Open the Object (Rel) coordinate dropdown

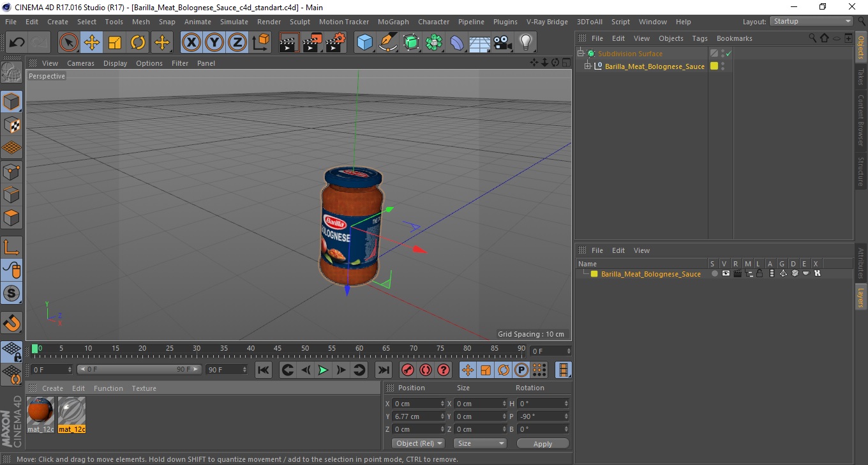coord(419,443)
